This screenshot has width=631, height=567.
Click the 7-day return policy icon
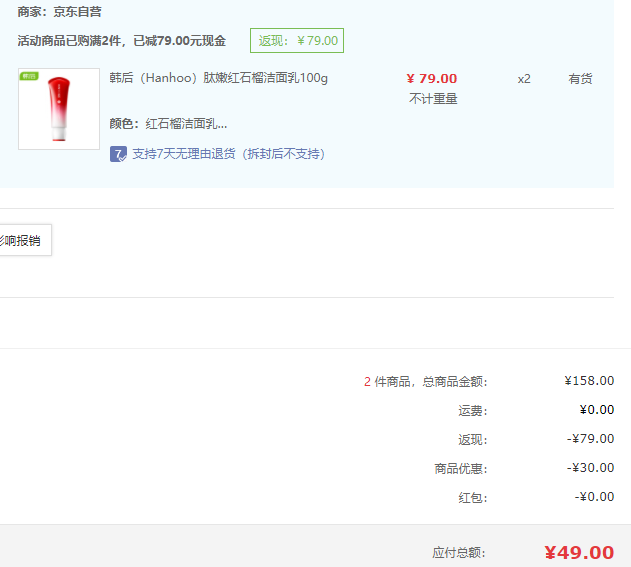118,154
